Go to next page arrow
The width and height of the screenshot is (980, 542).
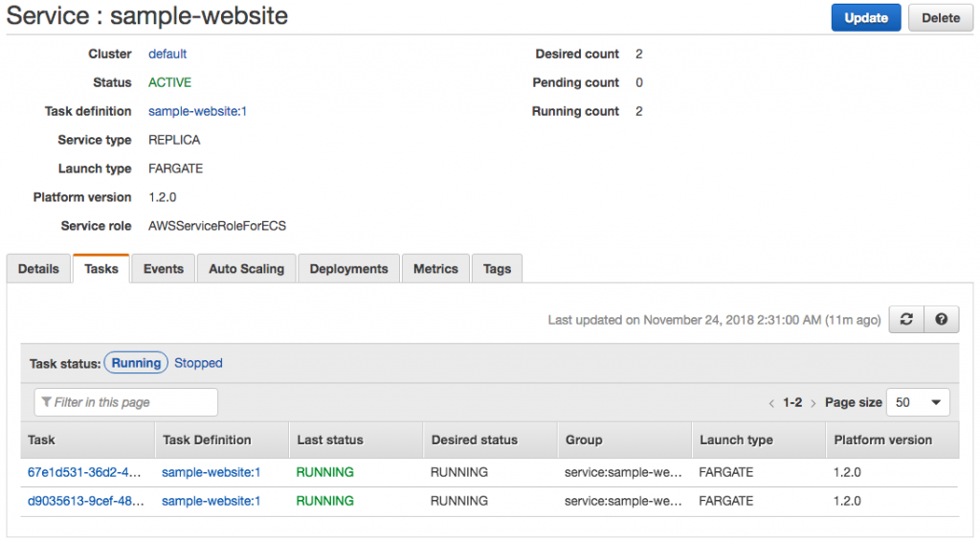(813, 403)
